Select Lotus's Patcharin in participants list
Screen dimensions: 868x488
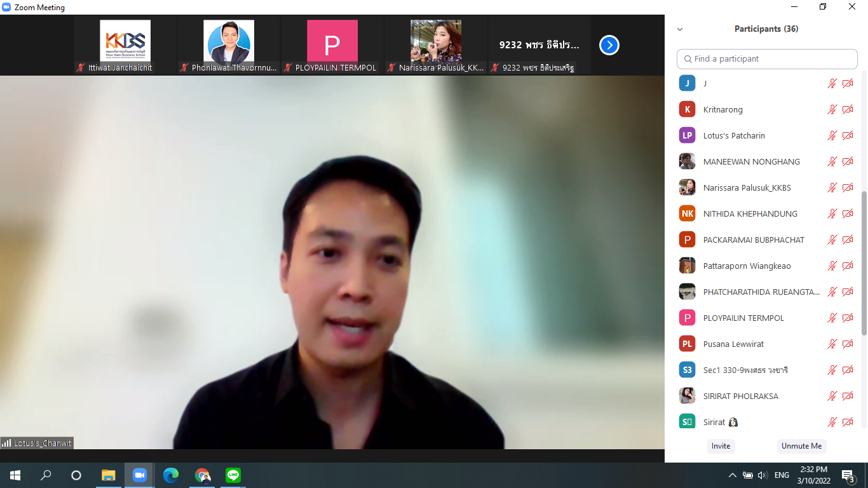pyautogui.click(x=766, y=135)
